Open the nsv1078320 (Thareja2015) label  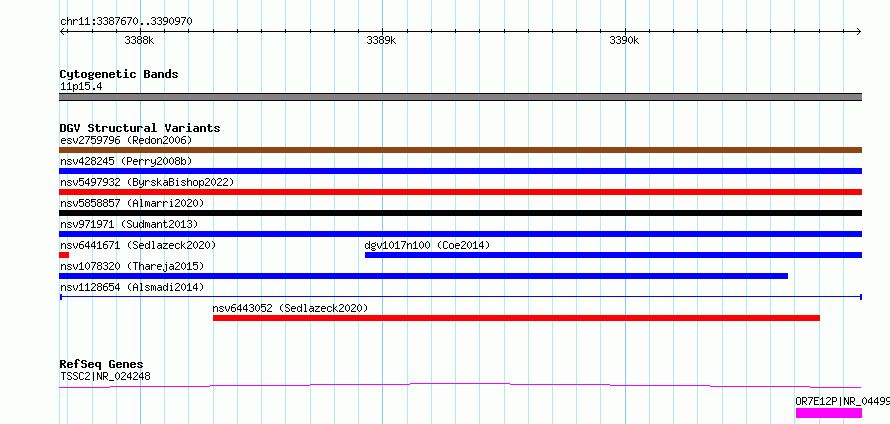(132, 266)
